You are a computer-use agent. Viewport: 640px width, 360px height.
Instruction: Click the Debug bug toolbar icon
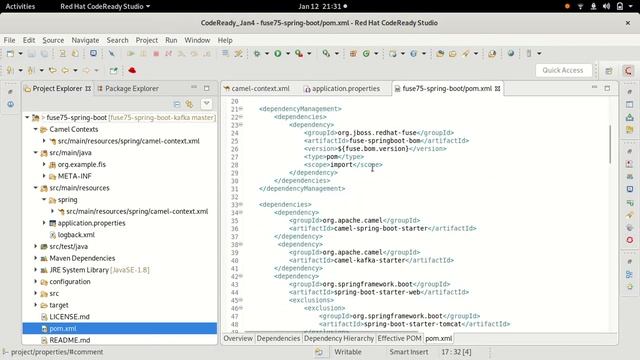(x=257, y=53)
